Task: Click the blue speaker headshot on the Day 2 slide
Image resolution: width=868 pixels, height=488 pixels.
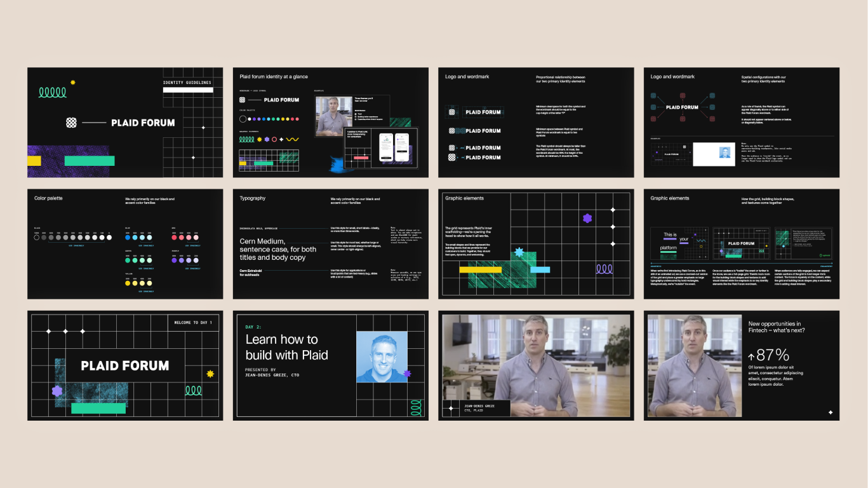Action: [x=382, y=357]
